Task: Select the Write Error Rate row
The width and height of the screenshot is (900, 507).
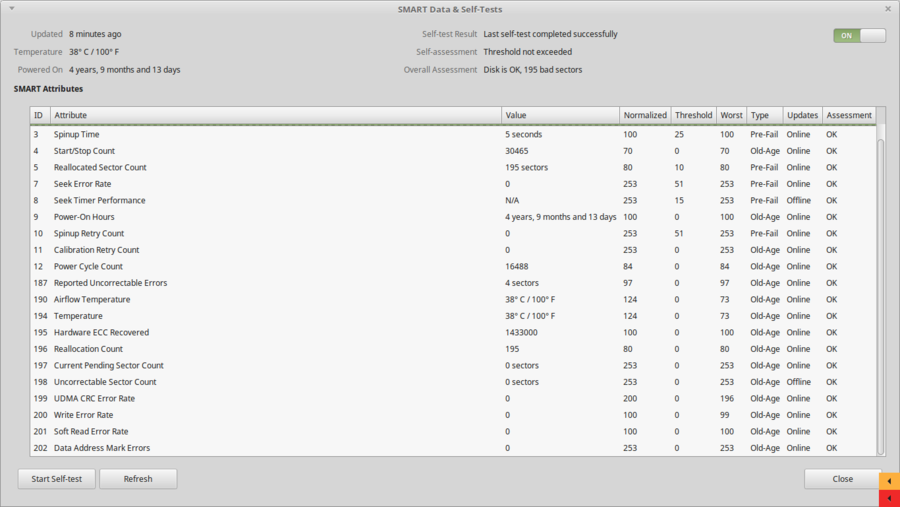Action: click(453, 415)
